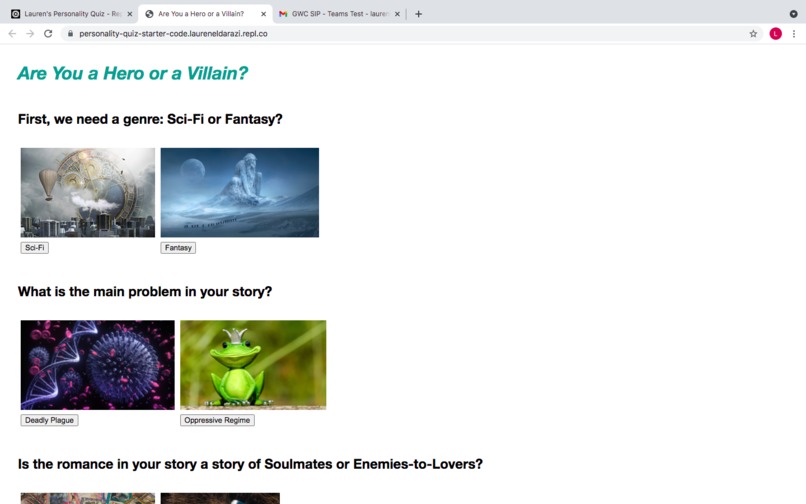Click the dark circle icon in the tab strip
Viewport: 806px width, 504px height.
(x=794, y=14)
